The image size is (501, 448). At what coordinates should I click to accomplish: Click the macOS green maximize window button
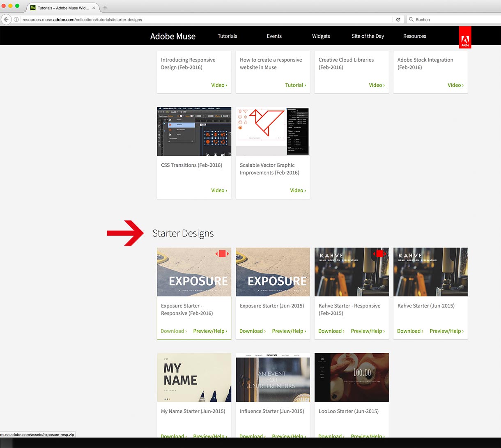pos(17,6)
